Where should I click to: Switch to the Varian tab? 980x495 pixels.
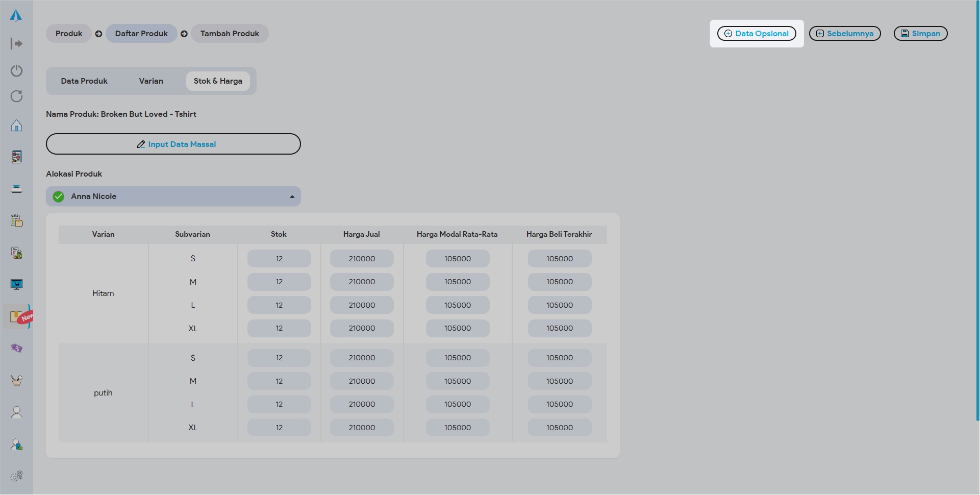(151, 81)
